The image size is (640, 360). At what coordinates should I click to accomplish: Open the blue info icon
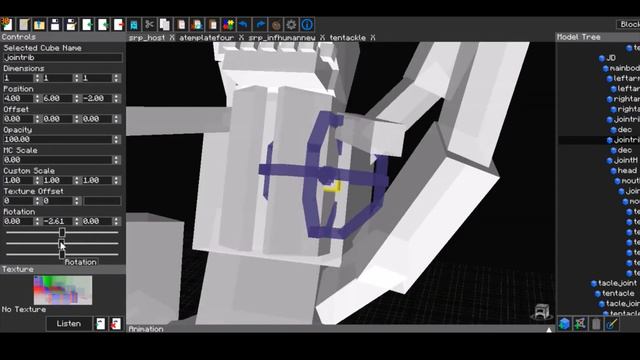click(x=307, y=24)
